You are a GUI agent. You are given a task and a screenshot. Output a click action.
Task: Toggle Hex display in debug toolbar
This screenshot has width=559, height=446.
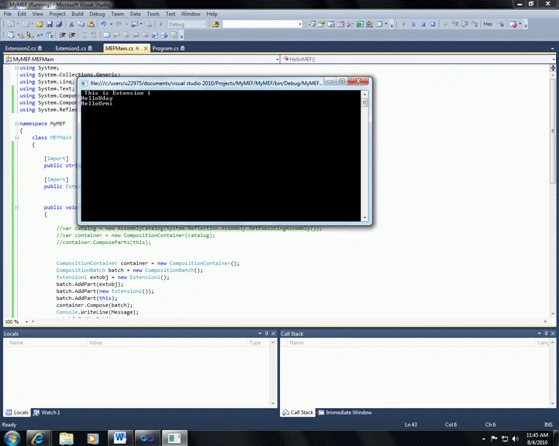pyautogui.click(x=488, y=24)
